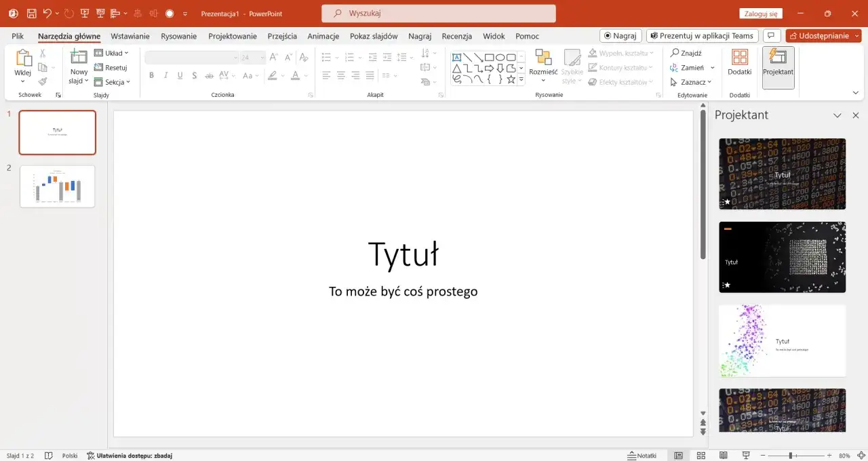Viewport: 868px width, 461px height.
Task: Switch to the Wstawianie ribbon tab
Action: coord(130,36)
